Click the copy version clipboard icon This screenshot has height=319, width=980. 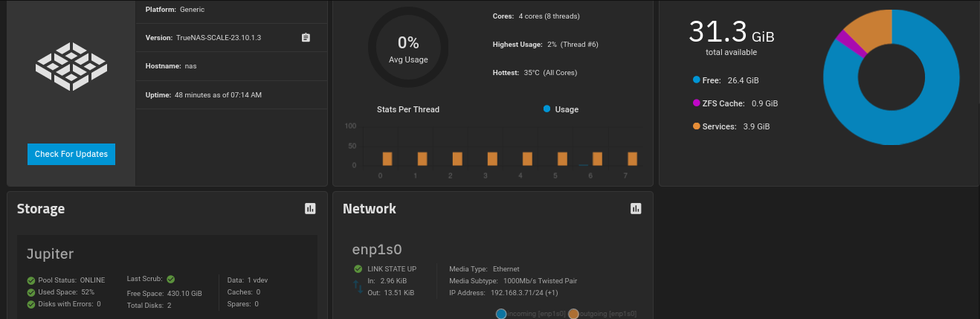tap(306, 38)
